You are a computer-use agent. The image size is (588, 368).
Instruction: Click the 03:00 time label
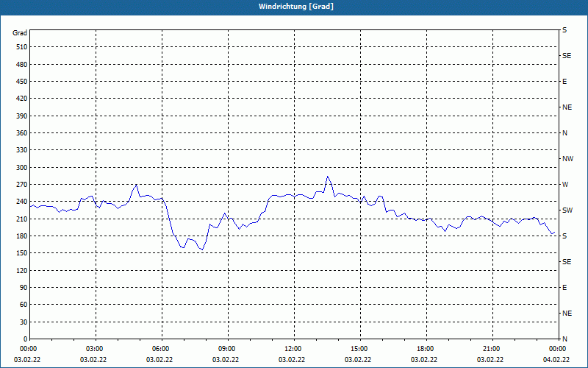click(96, 349)
